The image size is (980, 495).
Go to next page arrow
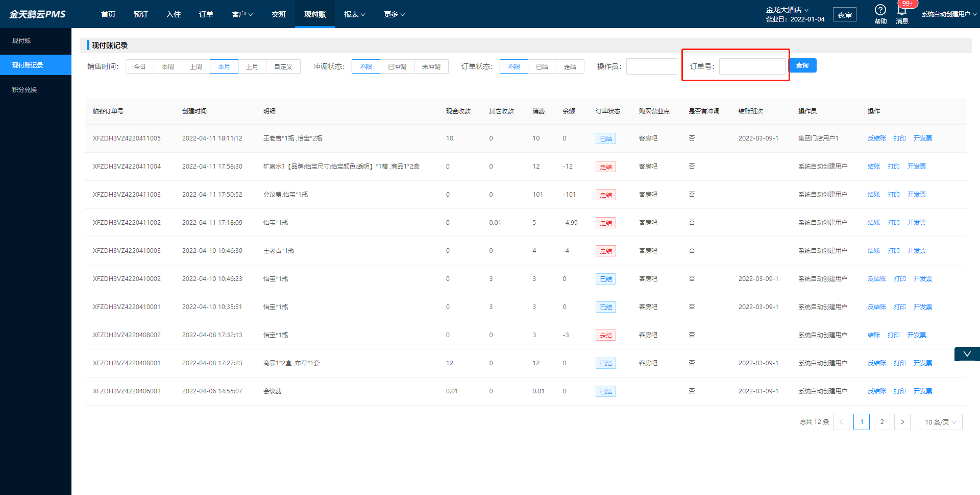(902, 422)
